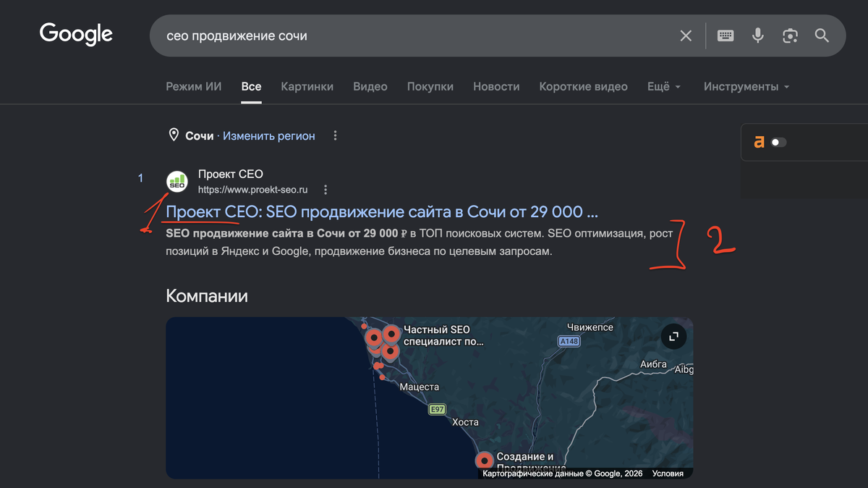Open three-dot menu beside proekt-seo.ru URL
The height and width of the screenshot is (488, 868).
point(325,190)
